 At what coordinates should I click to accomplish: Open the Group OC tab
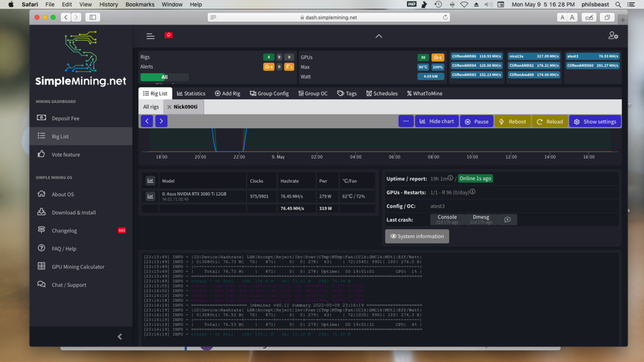point(313,94)
